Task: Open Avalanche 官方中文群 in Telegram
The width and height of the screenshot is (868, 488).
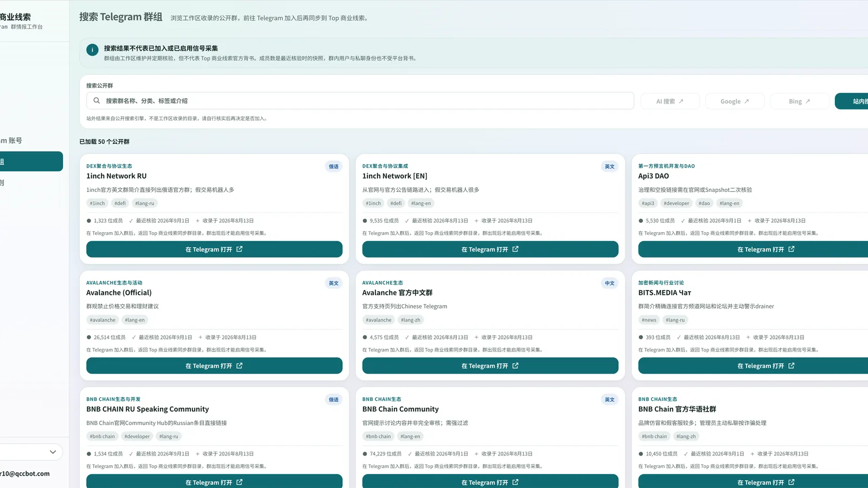Action: (490, 366)
